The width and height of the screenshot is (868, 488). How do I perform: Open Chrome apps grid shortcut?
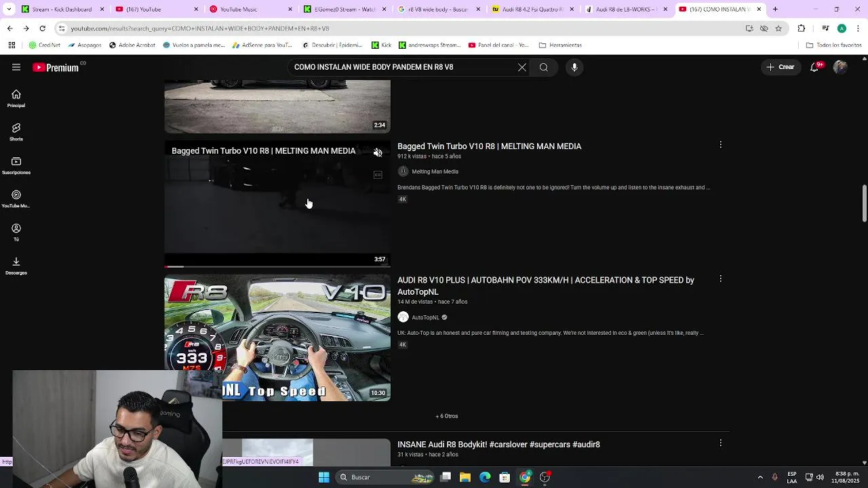pos(12,45)
